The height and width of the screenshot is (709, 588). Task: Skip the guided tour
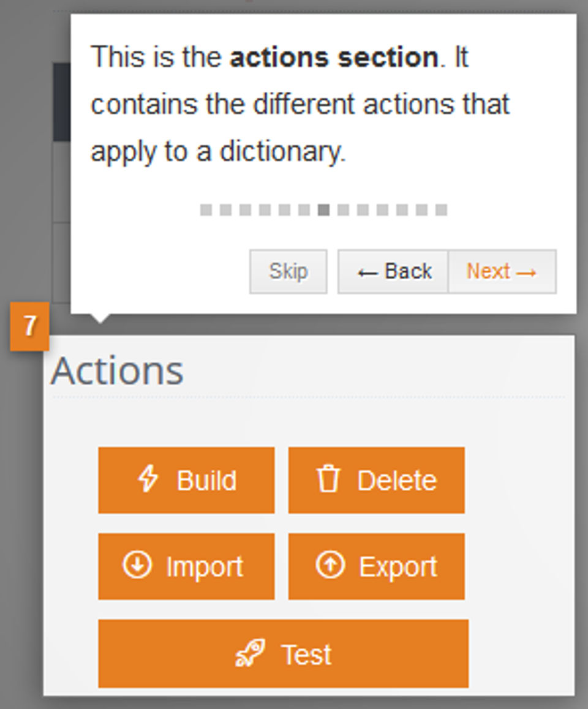point(288,271)
